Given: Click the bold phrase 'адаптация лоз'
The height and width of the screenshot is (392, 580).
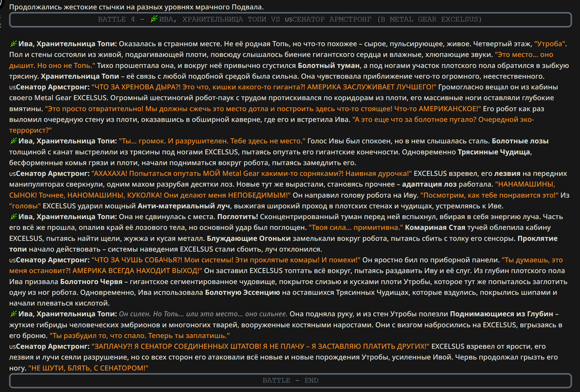Looking at the screenshot, I should [429, 184].
